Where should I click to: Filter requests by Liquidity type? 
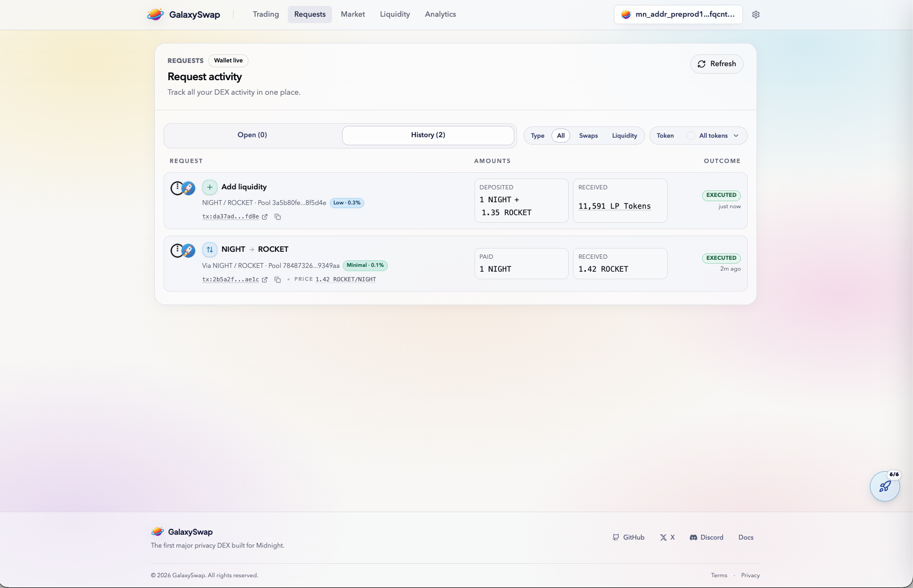pos(624,136)
